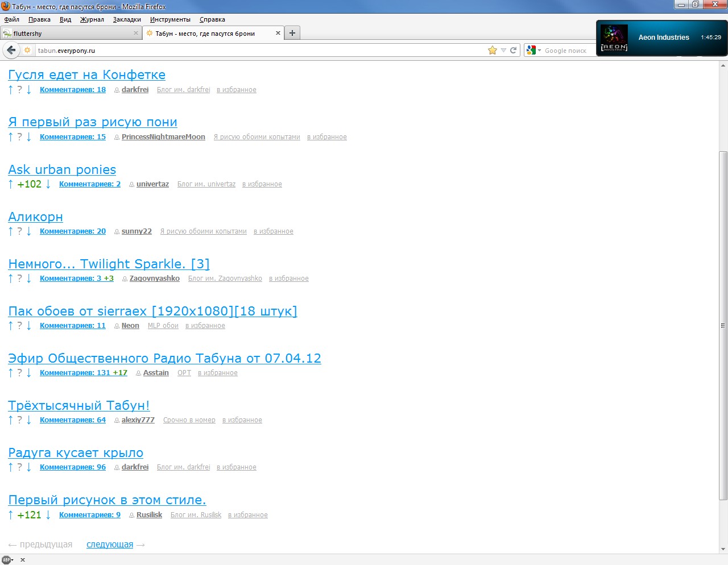Close the add-on bar with the X
The image size is (728, 565).
coord(23,560)
